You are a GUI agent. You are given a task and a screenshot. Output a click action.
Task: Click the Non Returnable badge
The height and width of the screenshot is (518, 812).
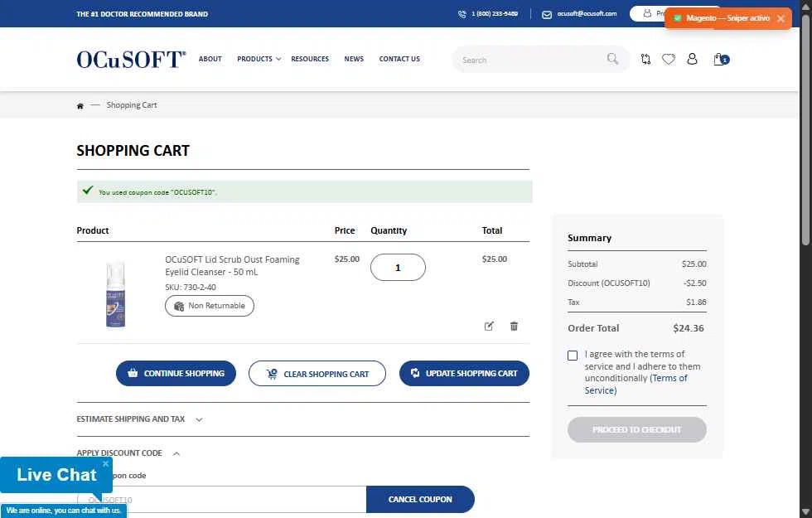coord(209,306)
